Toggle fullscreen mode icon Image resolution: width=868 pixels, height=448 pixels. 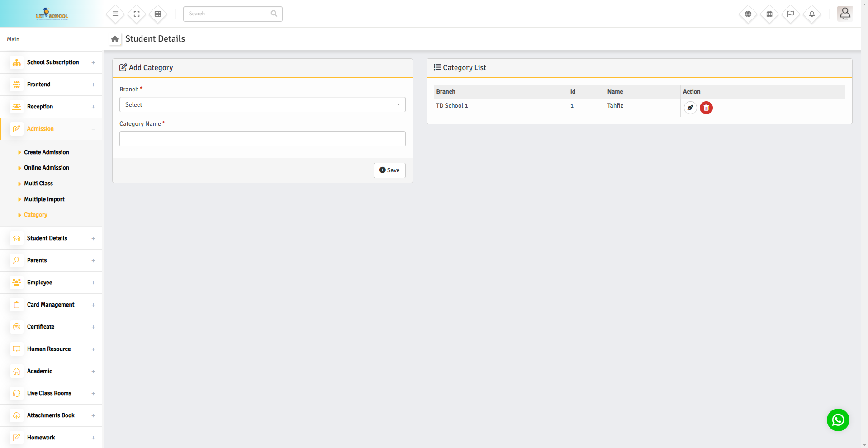[137, 14]
